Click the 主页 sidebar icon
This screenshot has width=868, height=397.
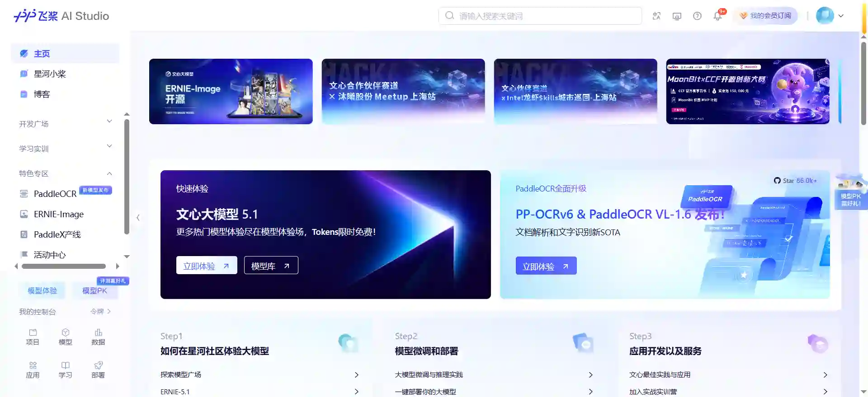point(24,53)
